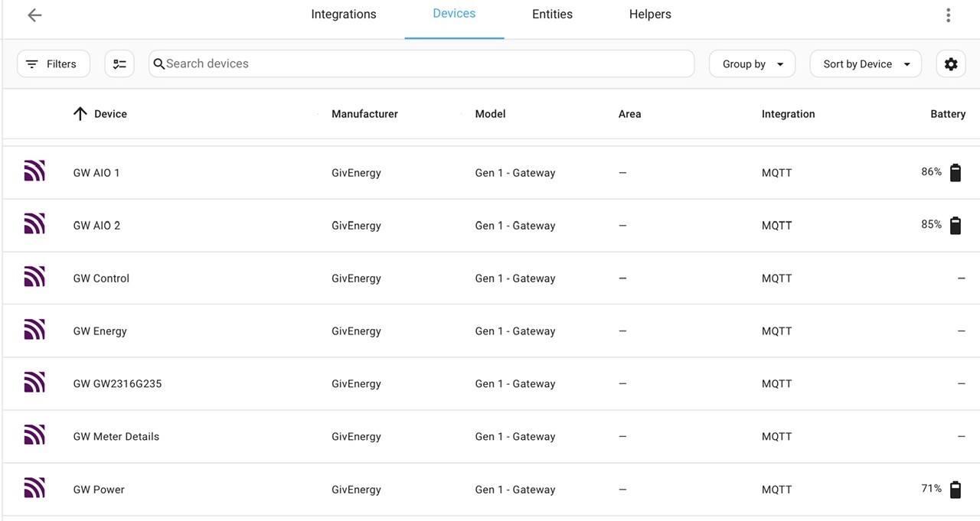This screenshot has height=521, width=980.
Task: Click the MQTT icon beside GW AIO 1
Action: coord(34,171)
